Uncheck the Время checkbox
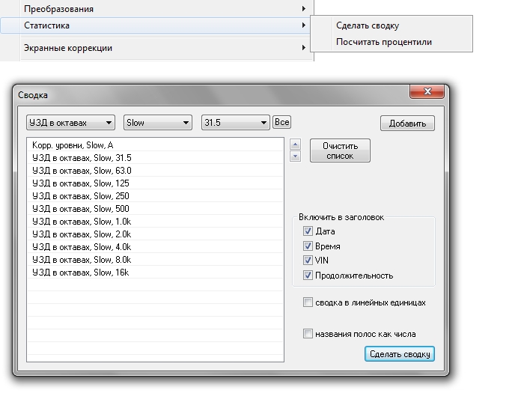Image resolution: width=524 pixels, height=420 pixels. pyautogui.click(x=308, y=246)
